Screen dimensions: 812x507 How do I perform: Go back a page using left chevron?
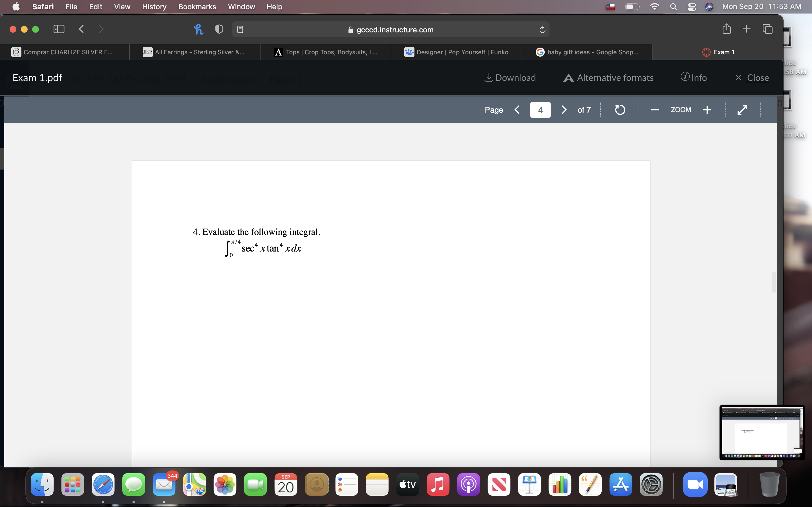click(x=517, y=110)
